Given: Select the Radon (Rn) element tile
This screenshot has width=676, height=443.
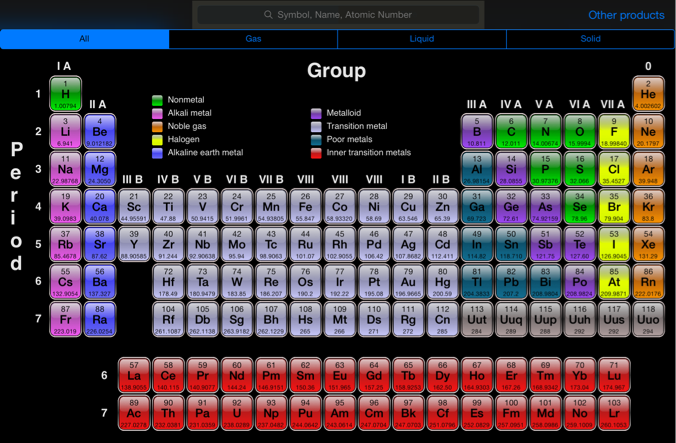Looking at the screenshot, I should (x=648, y=283).
